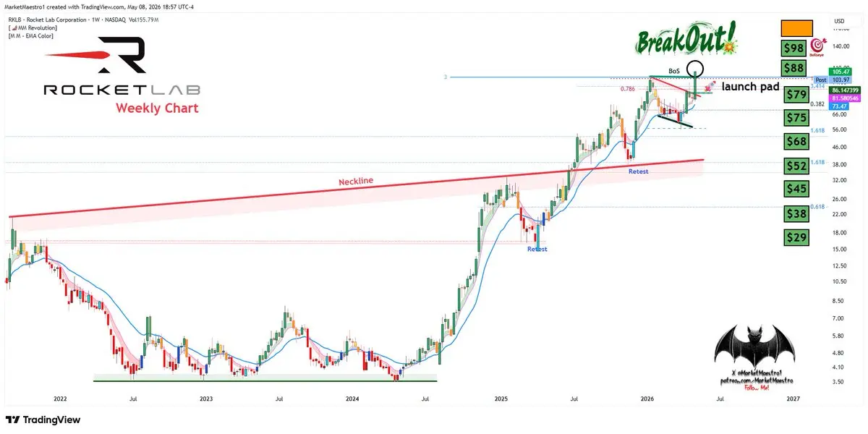Screen dimensions: 868x434
Task: Click 7.00 on the price axis
Action: click(838, 318)
